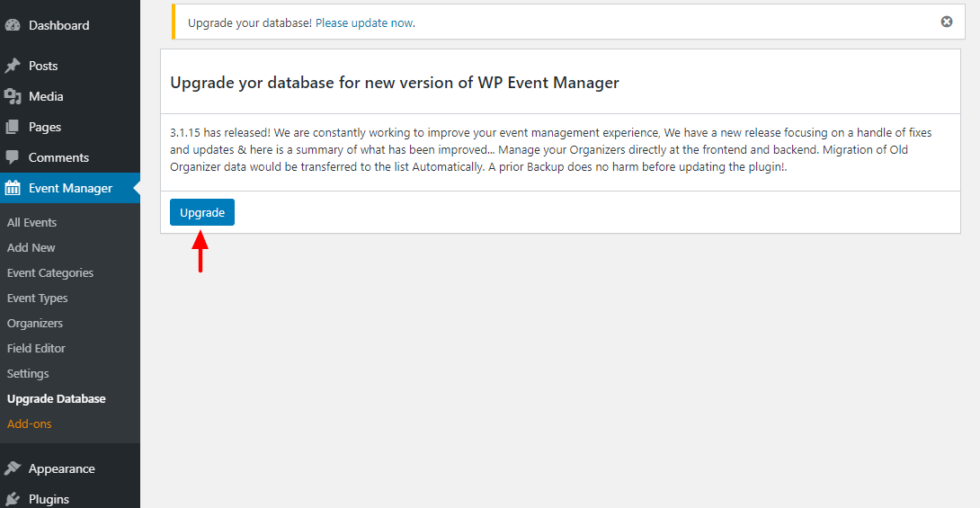This screenshot has width=980, height=508.
Task: Click the Event Manager calendar icon
Action: pos(13,188)
